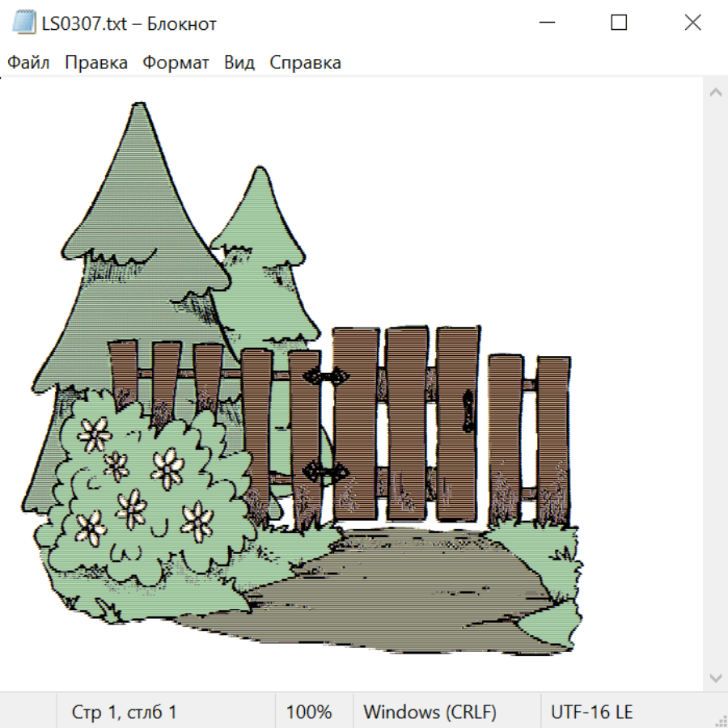The image size is (728, 728).
Task: Place cursor on the tall pine tree tip
Action: click(141, 106)
